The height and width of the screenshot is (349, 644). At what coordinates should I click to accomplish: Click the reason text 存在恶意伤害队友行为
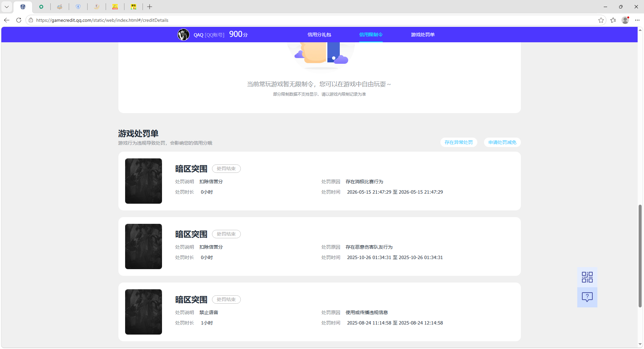369,247
